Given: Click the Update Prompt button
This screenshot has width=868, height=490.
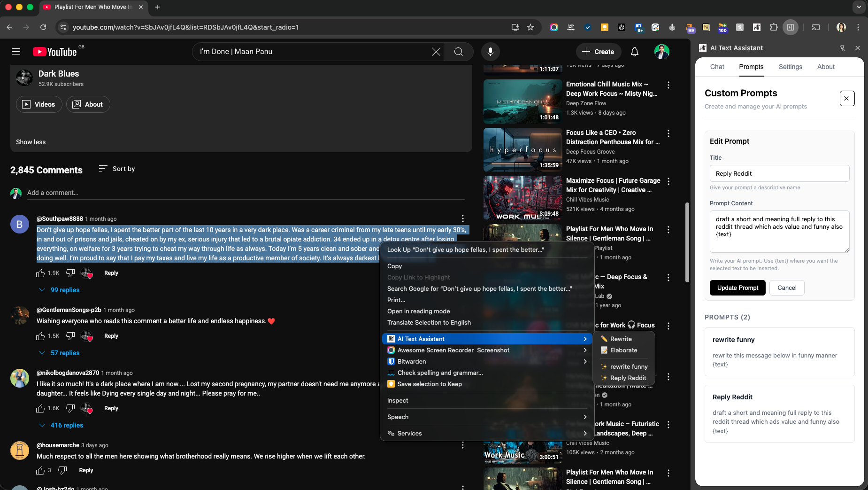Looking at the screenshot, I should 737,288.
